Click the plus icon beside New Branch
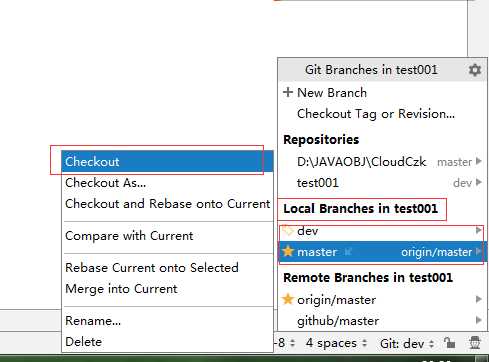 coord(288,92)
